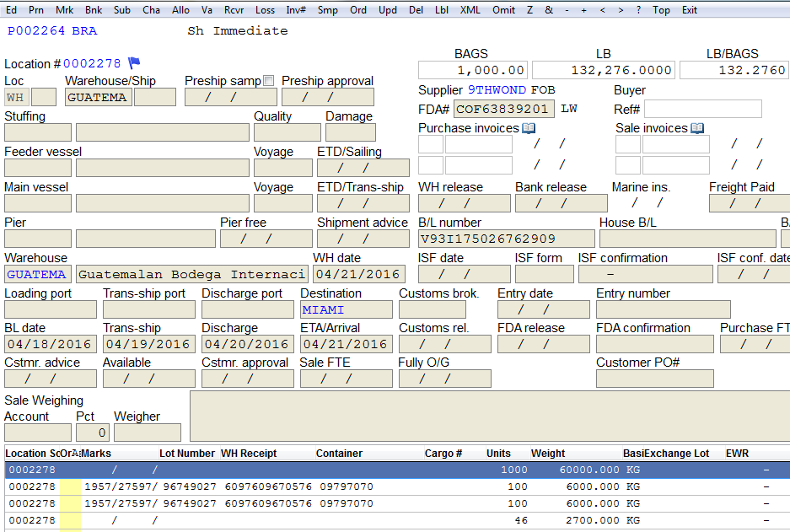Image resolution: width=790 pixels, height=532 pixels.
Task: Focus the House B/L input field
Action: coord(688,239)
